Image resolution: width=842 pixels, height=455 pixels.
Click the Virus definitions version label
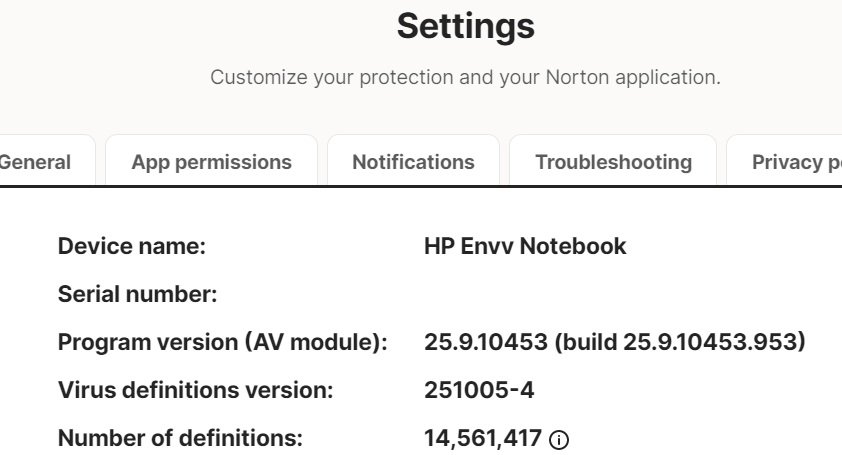195,390
